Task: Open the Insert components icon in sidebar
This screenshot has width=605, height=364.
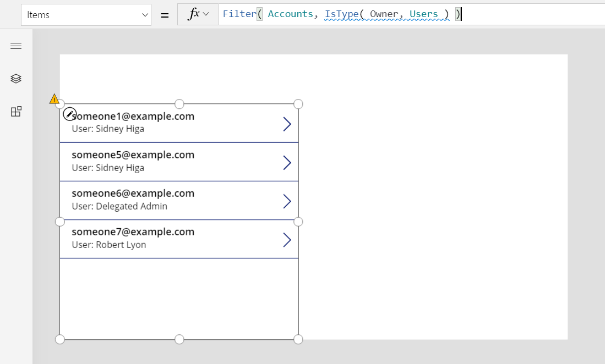Action: click(16, 112)
